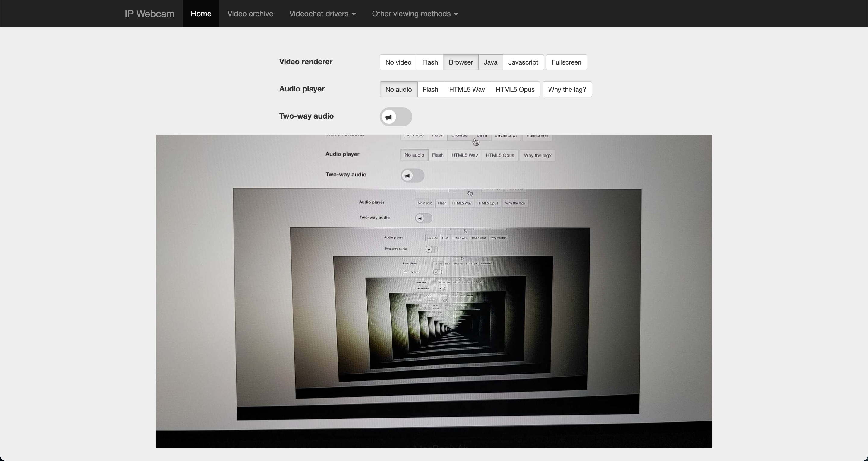
Task: Click the megaphone icon on the two-way audio switch
Action: [x=389, y=117]
